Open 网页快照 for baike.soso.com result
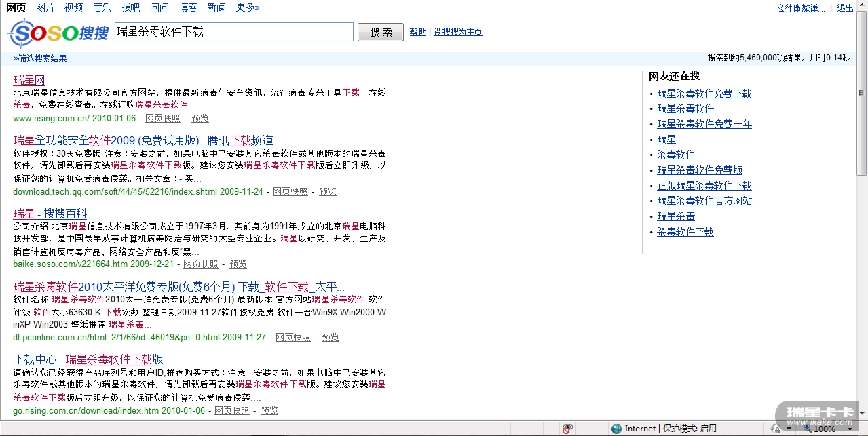Viewport: 868px width, 436px height. pos(201,264)
